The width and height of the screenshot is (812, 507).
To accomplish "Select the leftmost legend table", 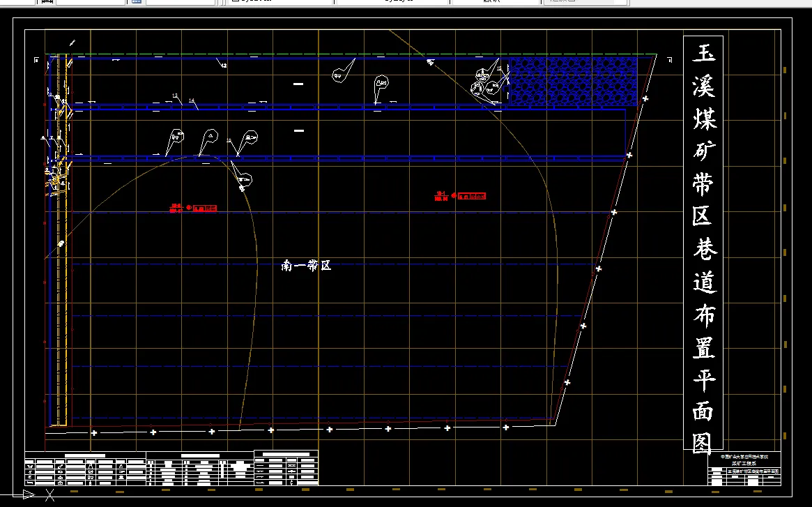I will click(86, 469).
